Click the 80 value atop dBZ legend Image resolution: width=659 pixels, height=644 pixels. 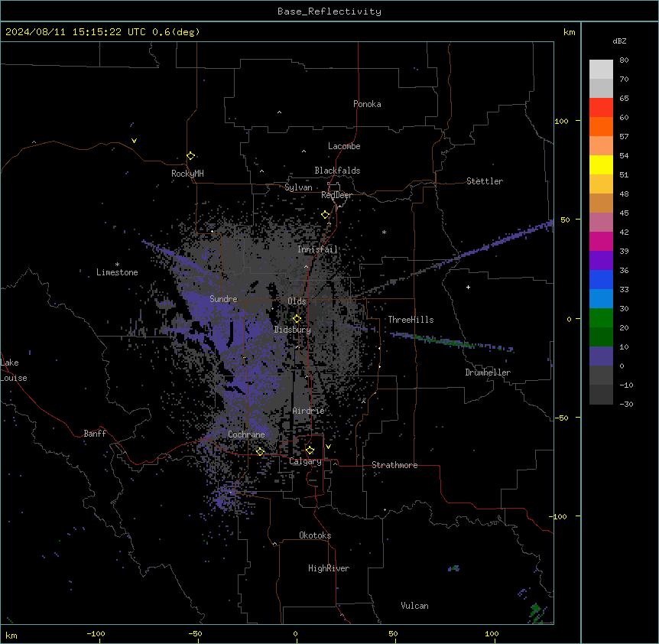point(624,60)
